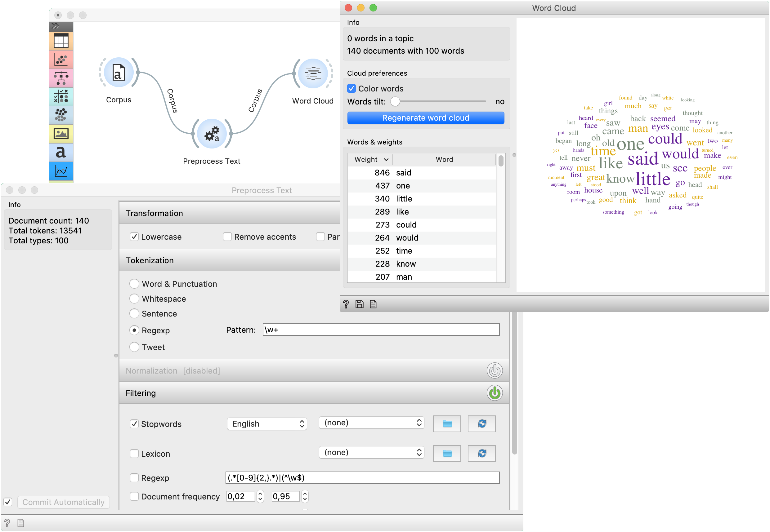Enable the disabled Normalization power button
Viewport: 770px width, 532px height.
pos(495,370)
